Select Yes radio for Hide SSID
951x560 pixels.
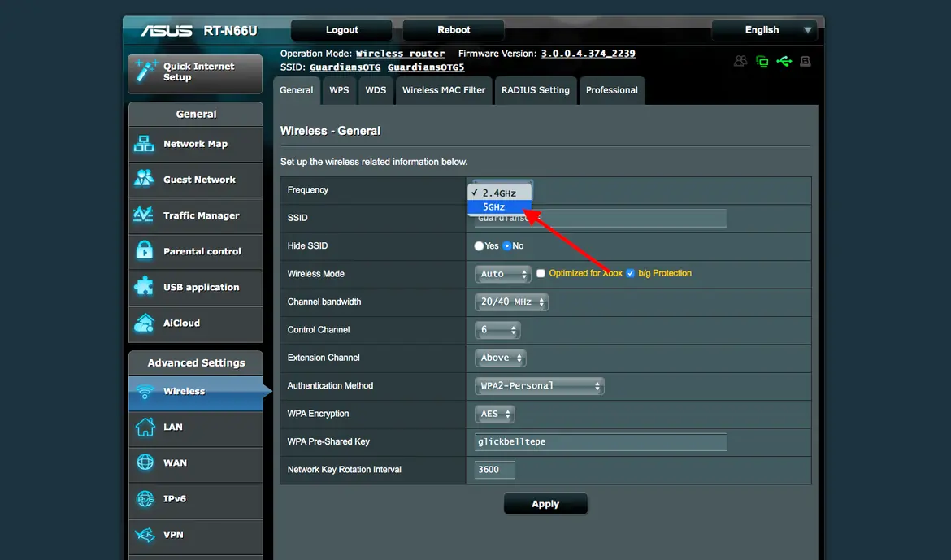(479, 245)
